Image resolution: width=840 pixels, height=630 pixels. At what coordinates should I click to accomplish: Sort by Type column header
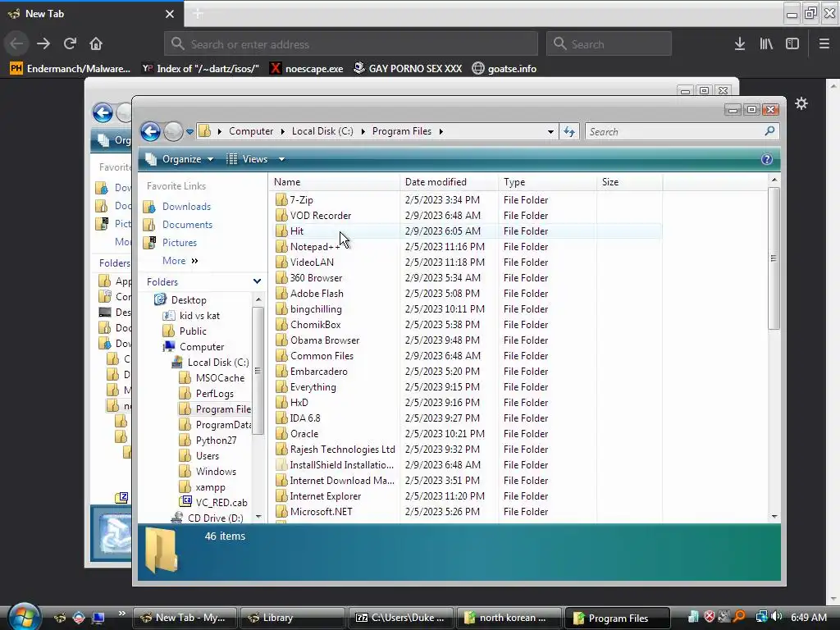[547, 182]
